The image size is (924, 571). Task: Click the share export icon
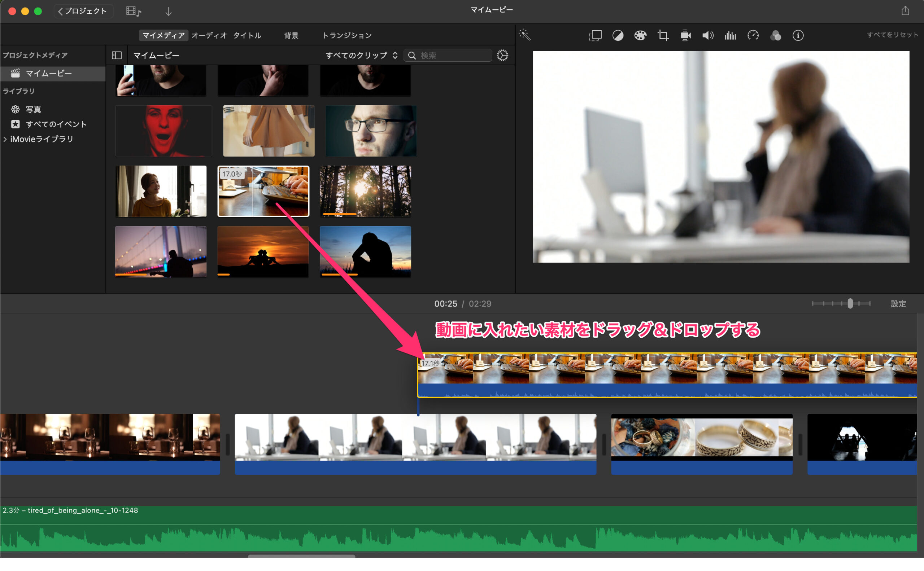click(x=905, y=11)
